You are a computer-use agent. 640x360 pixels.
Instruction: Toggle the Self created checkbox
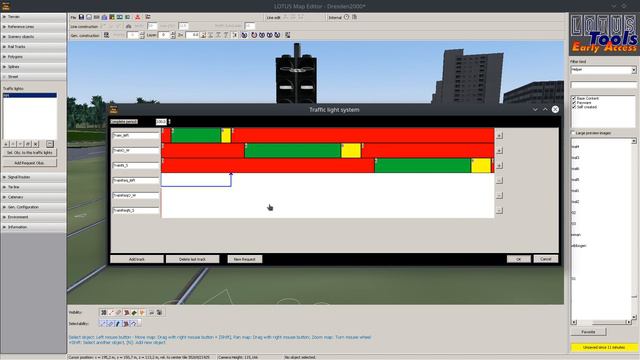click(574, 107)
